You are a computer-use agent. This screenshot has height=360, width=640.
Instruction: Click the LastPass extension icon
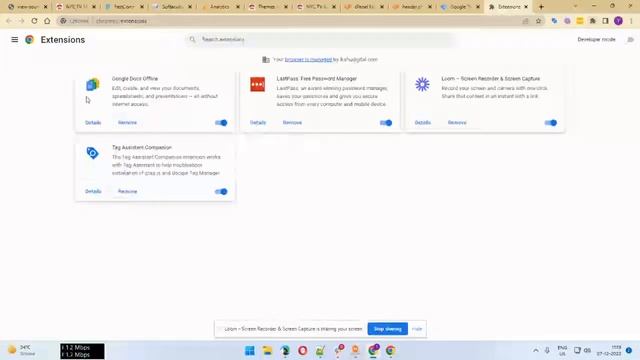258,84
